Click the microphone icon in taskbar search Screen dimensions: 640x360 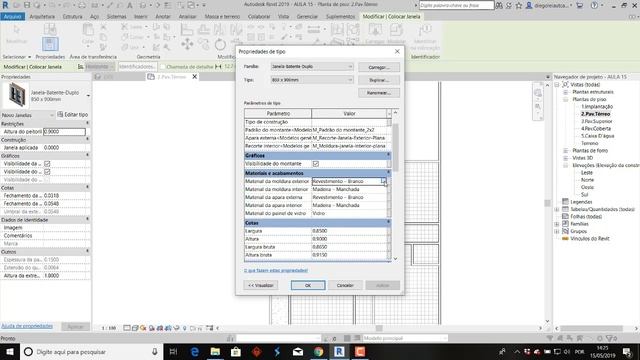click(x=155, y=351)
